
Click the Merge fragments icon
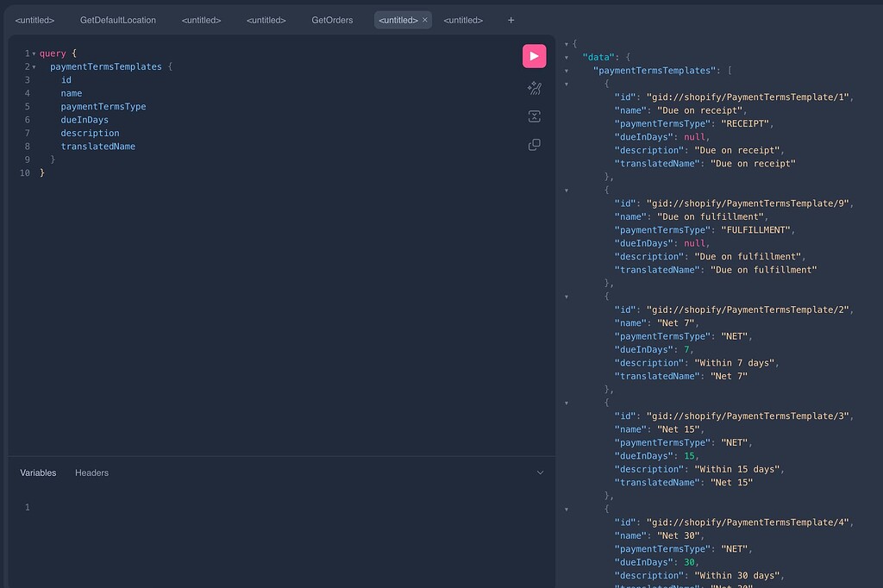coord(534,116)
